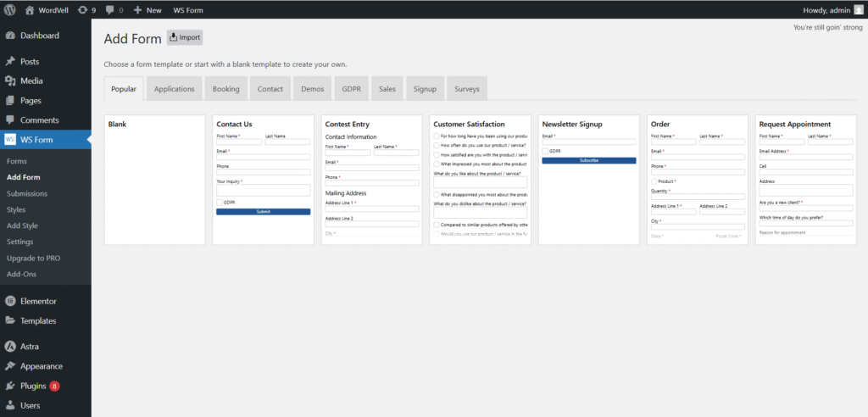Switch to the Surveys tab

coord(467,89)
